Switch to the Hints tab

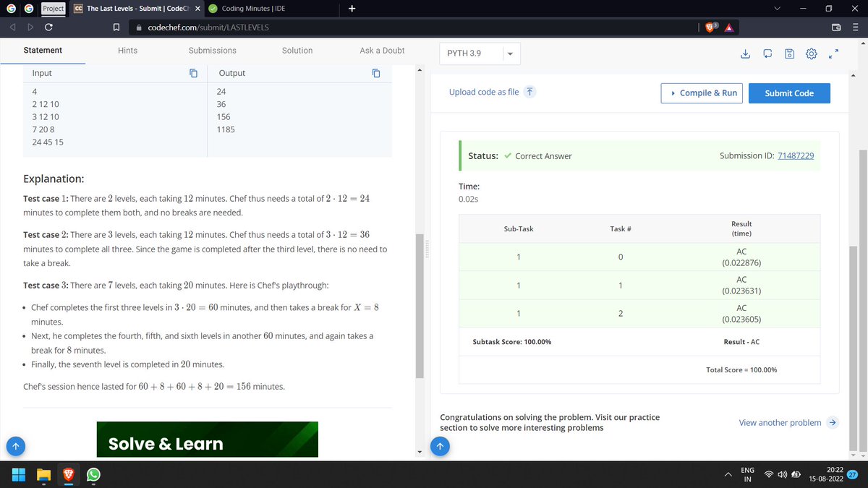[x=127, y=51]
